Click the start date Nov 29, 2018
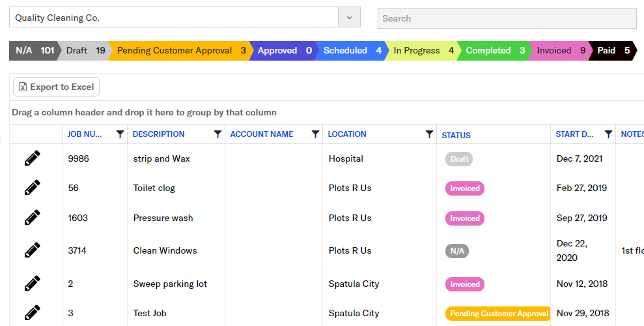This screenshot has height=326, width=644. click(583, 313)
